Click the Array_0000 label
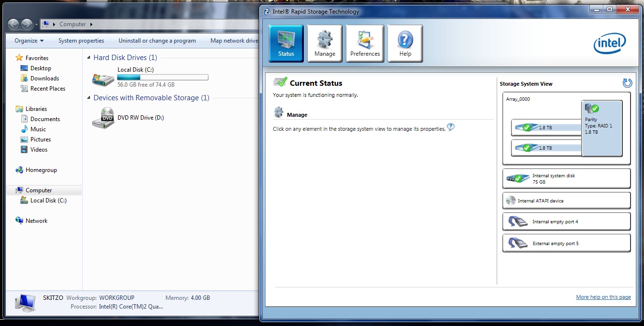 click(518, 99)
